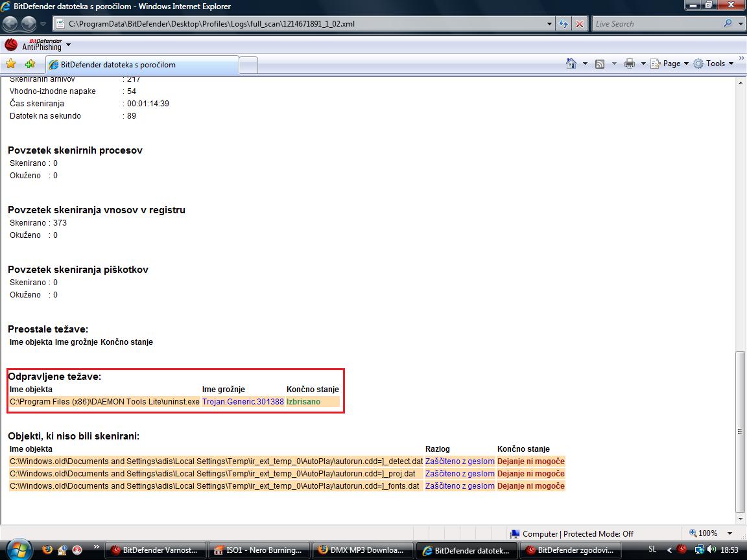The width and height of the screenshot is (747, 560).
Task: Click Zaščiteno z geslom in the _detect.dat row
Action: point(460,461)
